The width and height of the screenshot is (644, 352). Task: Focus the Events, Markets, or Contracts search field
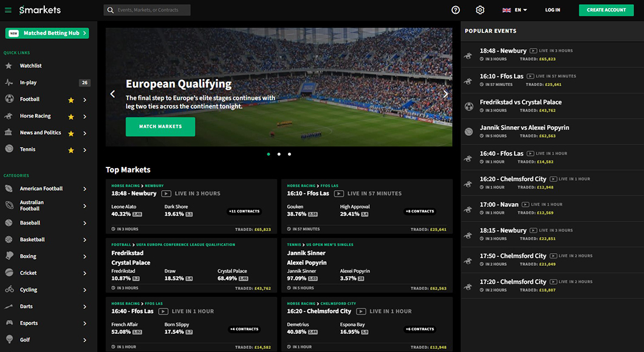pos(147,10)
